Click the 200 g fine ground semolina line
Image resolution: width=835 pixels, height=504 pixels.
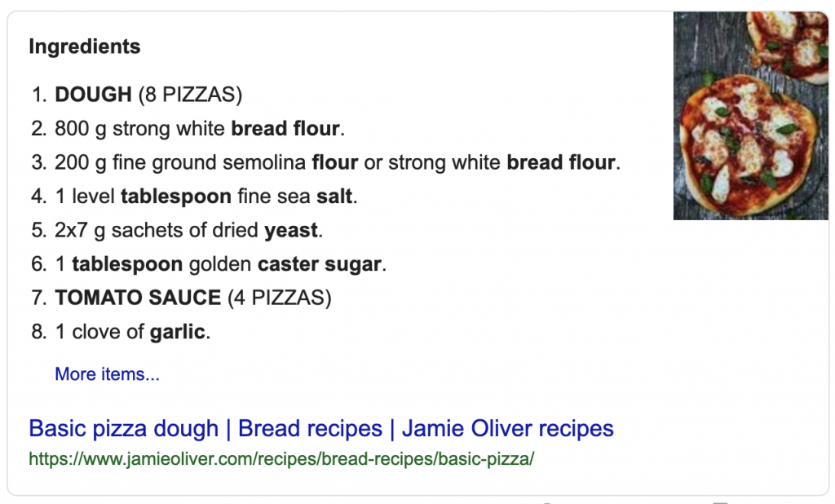[337, 162]
